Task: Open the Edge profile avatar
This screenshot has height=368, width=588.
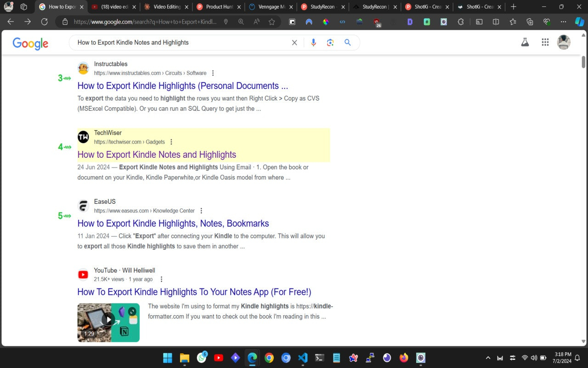Action: [x=8, y=7]
